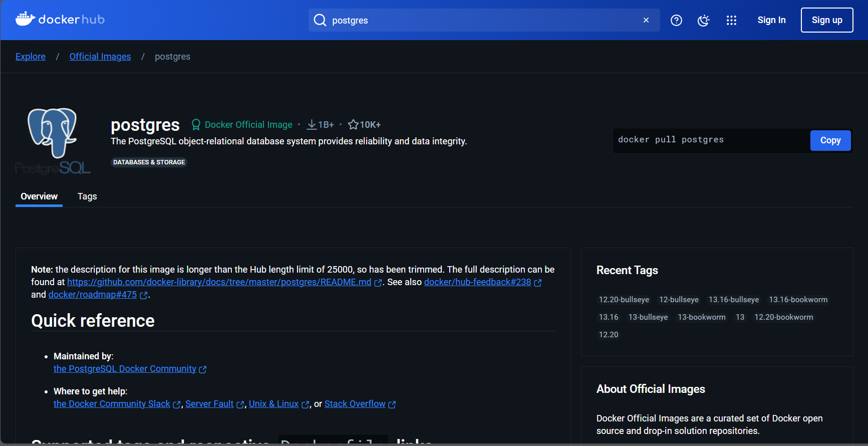Click the Docker Official Image label

248,125
